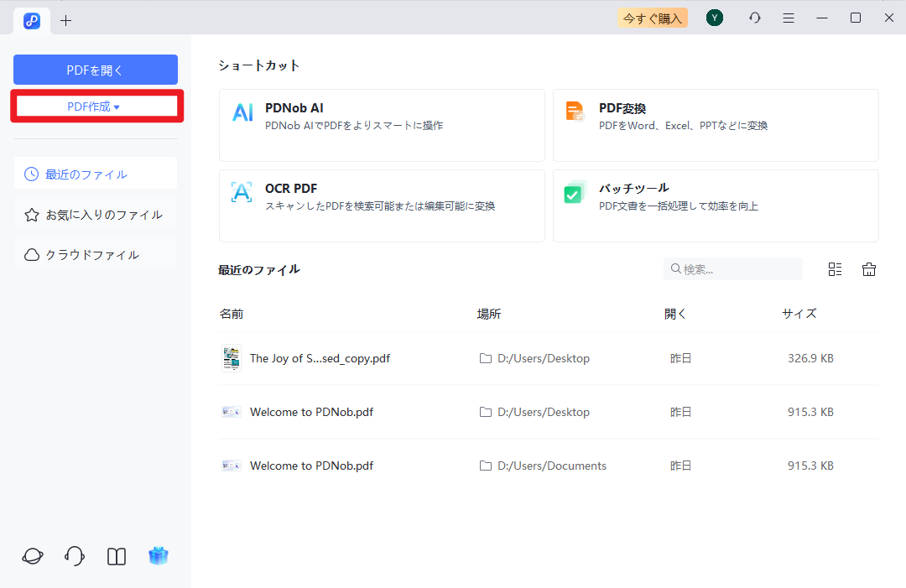The width and height of the screenshot is (906, 588).
Task: Click inside the 検索 search field
Action: (732, 268)
